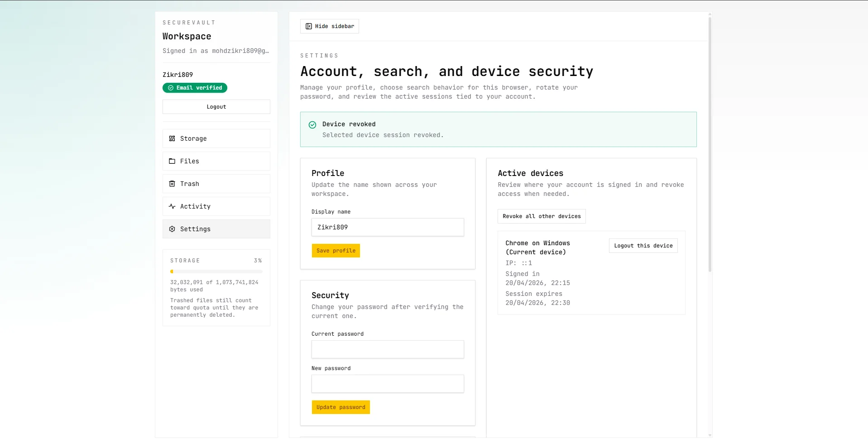Click 'Chrome on Windows (Current device)' entry
868x447 pixels.
[538, 247]
